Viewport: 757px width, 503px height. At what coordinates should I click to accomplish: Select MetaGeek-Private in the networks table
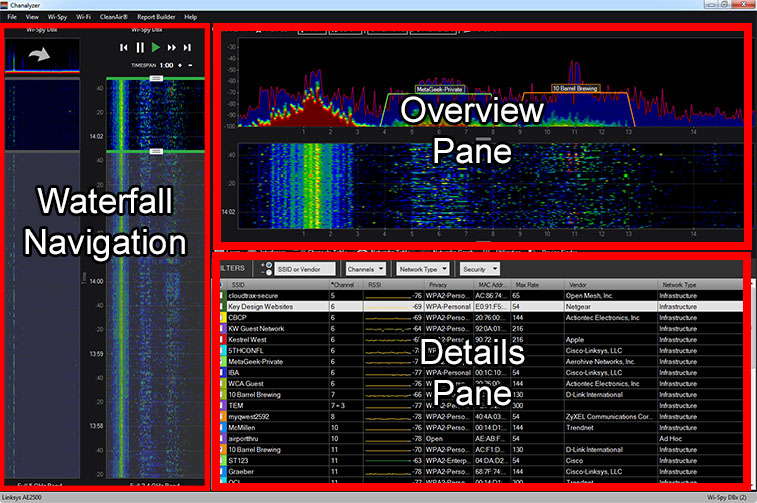tap(256, 362)
